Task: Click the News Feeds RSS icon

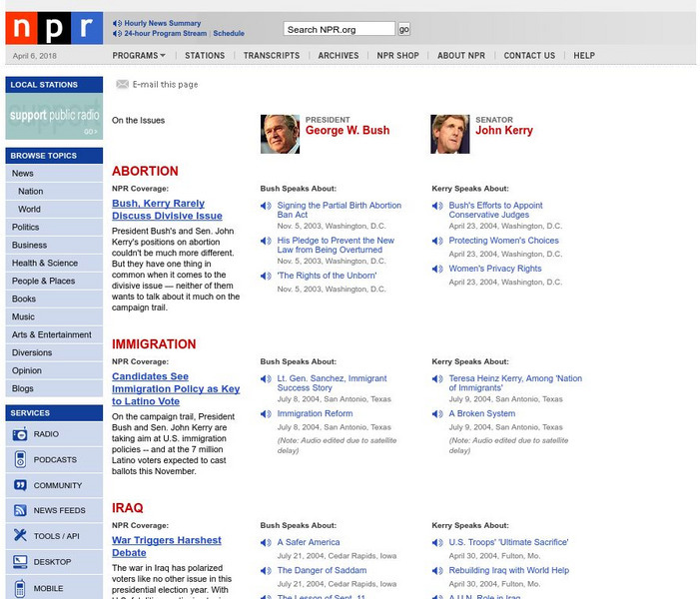Action: [x=20, y=510]
